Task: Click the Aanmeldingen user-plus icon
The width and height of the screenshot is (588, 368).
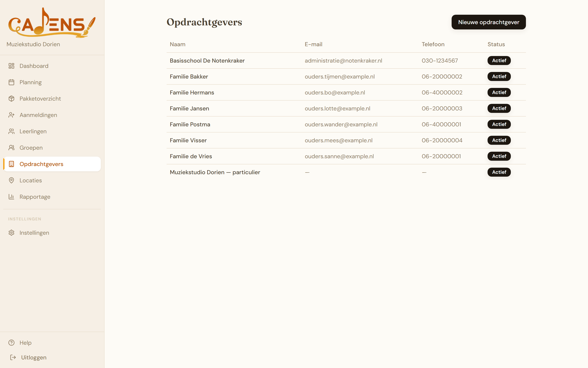Action: coord(11,115)
